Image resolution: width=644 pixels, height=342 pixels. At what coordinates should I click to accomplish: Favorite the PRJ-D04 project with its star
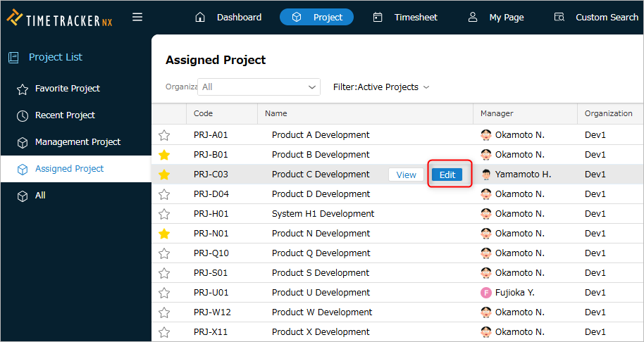pos(164,194)
